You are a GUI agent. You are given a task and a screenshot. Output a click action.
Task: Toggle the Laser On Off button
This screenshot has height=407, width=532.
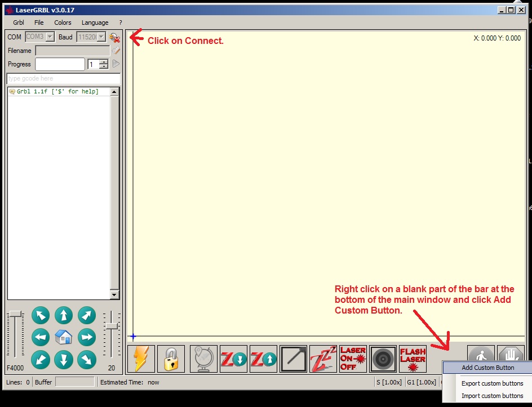pyautogui.click(x=353, y=359)
